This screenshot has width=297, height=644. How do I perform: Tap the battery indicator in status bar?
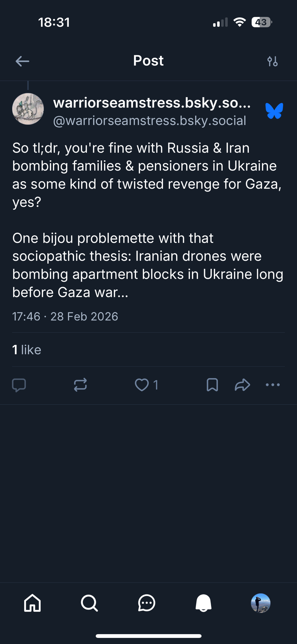tap(262, 22)
